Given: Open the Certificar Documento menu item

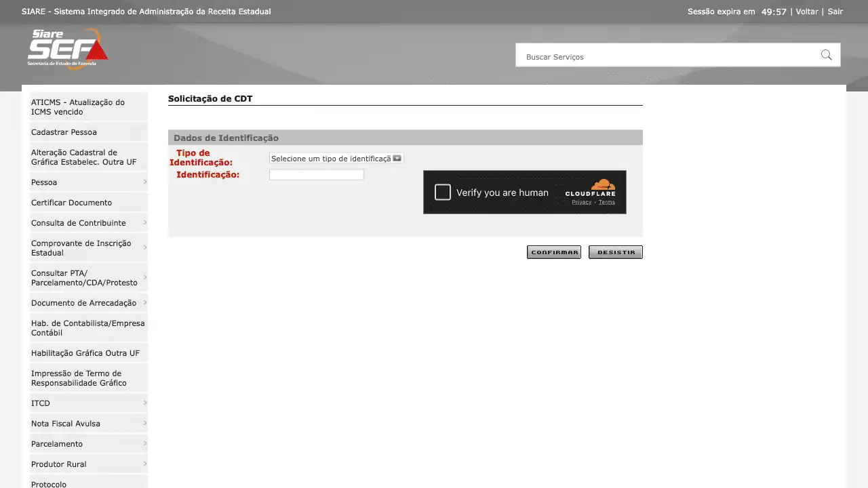Looking at the screenshot, I should 71,203.
